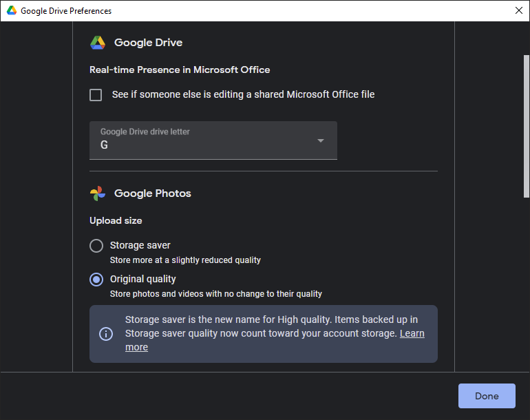Image resolution: width=530 pixels, height=420 pixels.
Task: Click the info circle icon in notice
Action: point(106,334)
